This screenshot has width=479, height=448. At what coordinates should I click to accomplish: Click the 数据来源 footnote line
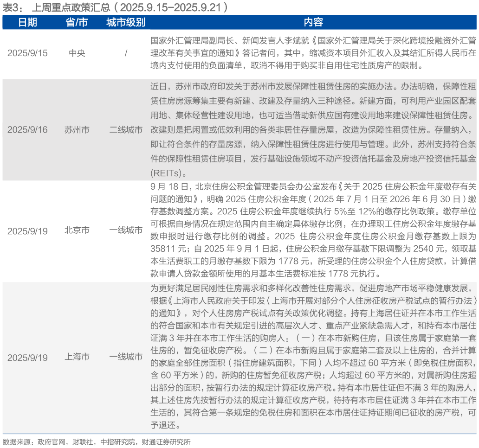click(97, 442)
